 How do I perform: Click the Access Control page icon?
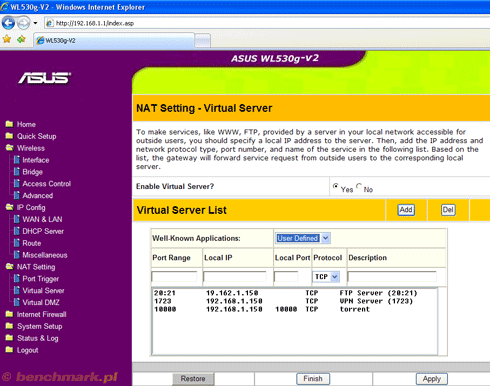pos(17,183)
